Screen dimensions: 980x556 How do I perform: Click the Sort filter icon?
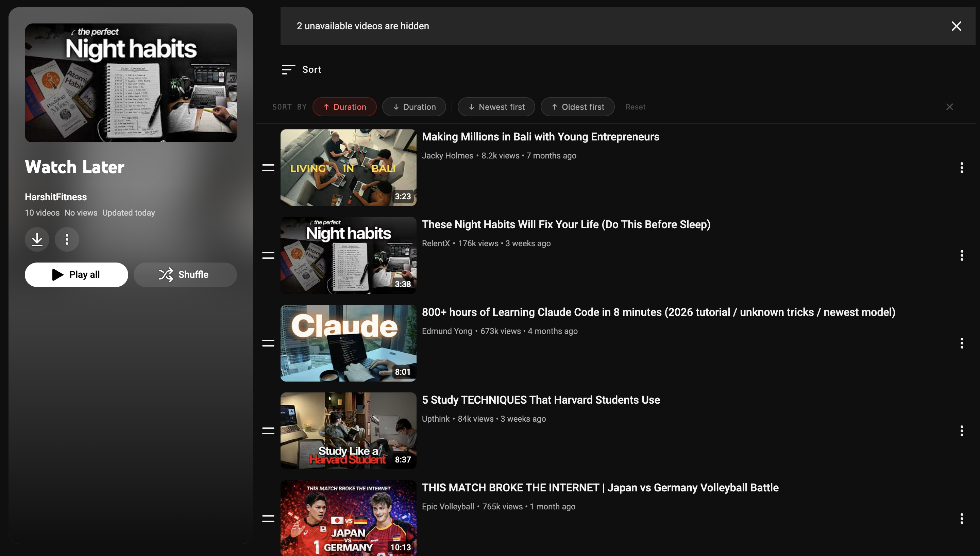[x=288, y=69]
